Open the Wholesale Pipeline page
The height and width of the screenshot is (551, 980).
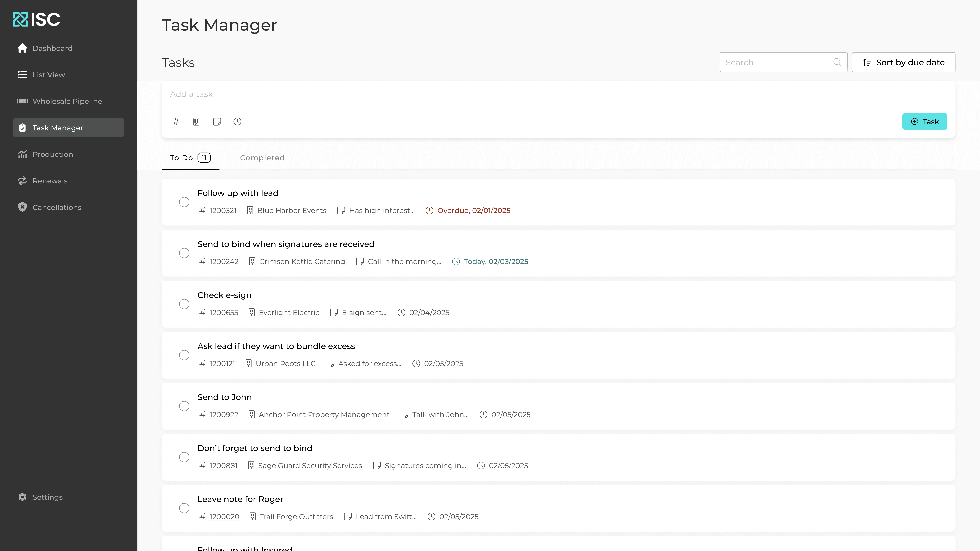[x=69, y=101]
